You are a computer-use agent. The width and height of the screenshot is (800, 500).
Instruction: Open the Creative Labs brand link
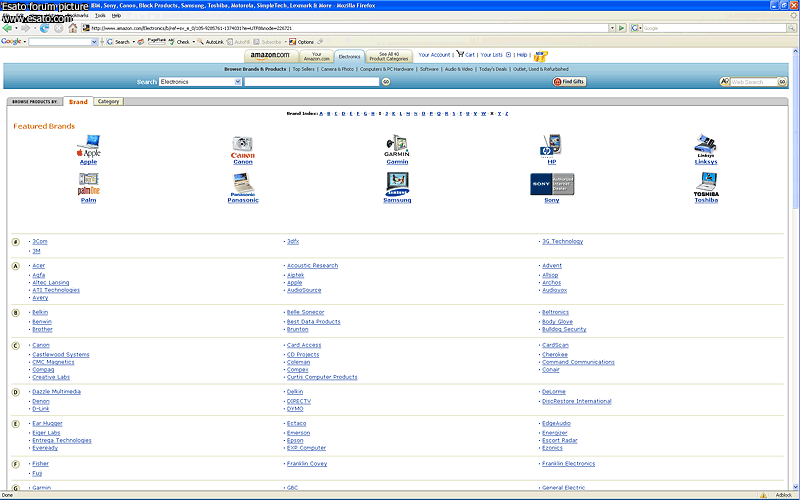pos(51,377)
